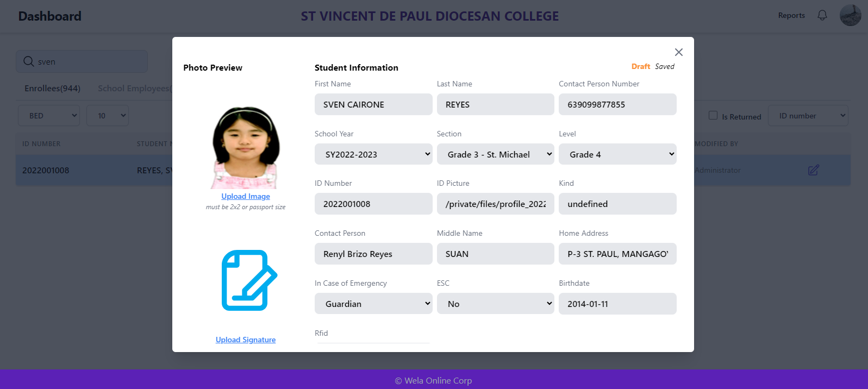The image size is (868, 389).
Task: Open the Reports menu
Action: (791, 15)
